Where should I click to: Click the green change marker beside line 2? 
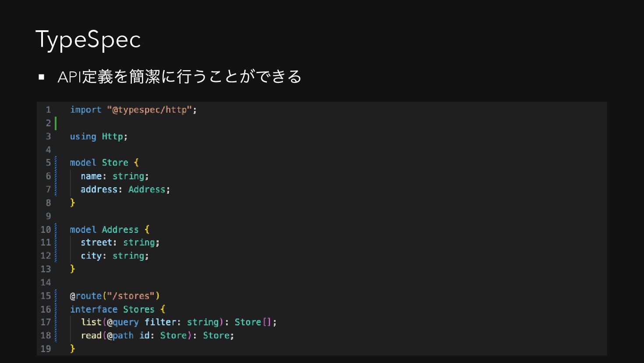[56, 123]
